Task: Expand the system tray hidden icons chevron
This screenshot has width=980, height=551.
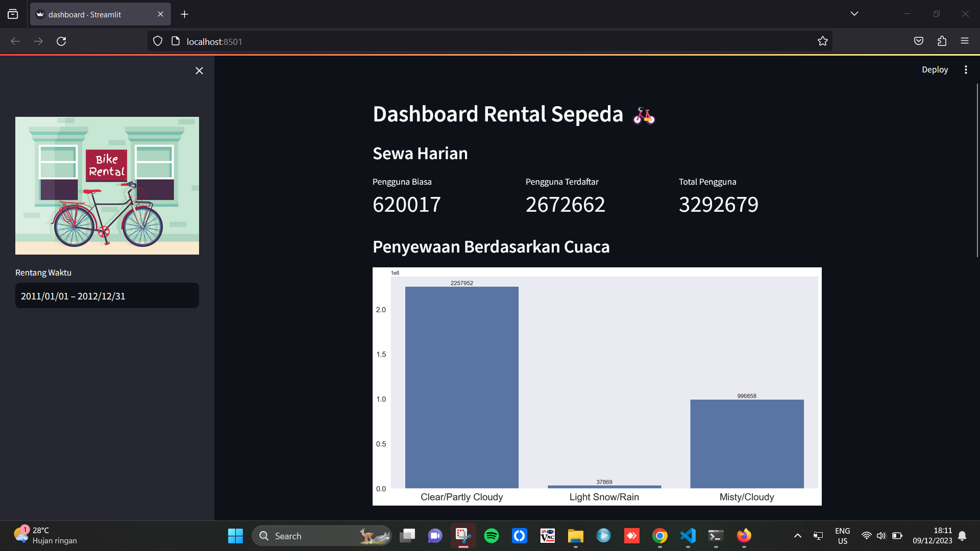Action: (x=797, y=536)
